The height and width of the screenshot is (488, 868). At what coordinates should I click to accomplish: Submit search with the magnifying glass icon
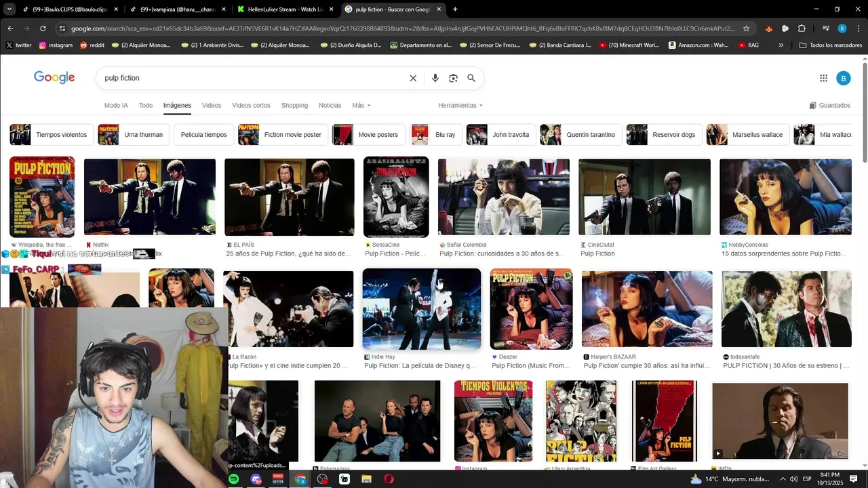471,78
